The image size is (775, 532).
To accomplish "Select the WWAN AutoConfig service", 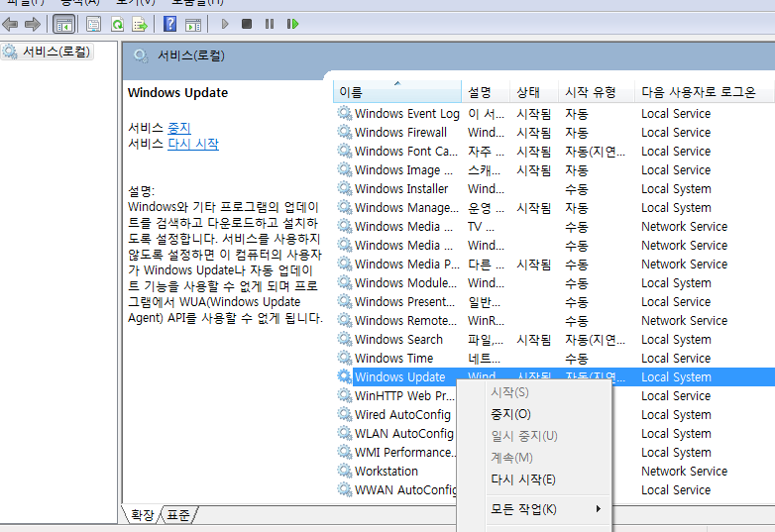I will point(405,489).
